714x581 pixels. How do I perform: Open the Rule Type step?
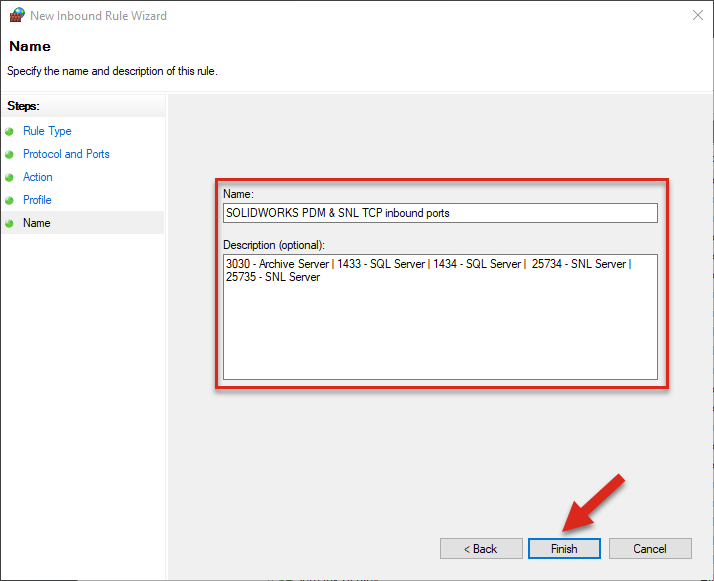point(47,131)
